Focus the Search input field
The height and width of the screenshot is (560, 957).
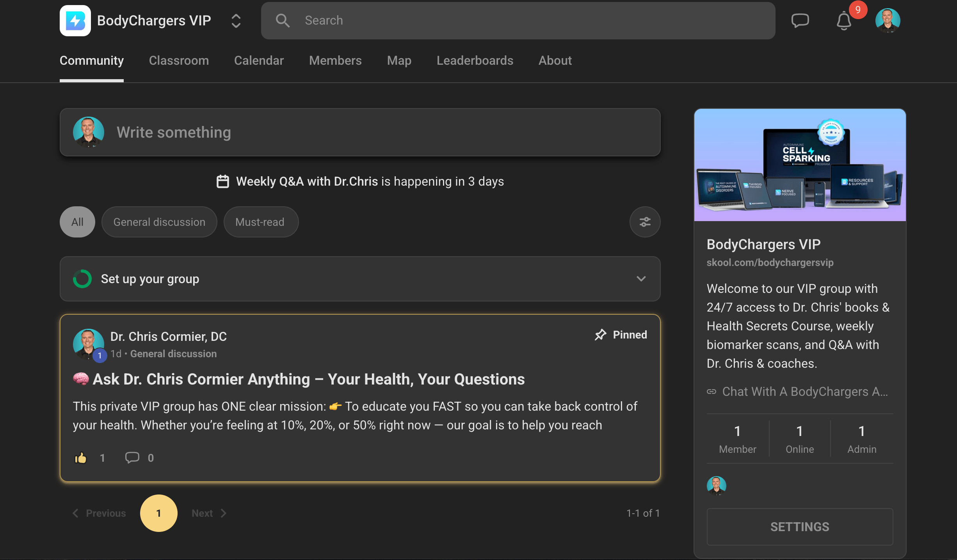tap(518, 20)
